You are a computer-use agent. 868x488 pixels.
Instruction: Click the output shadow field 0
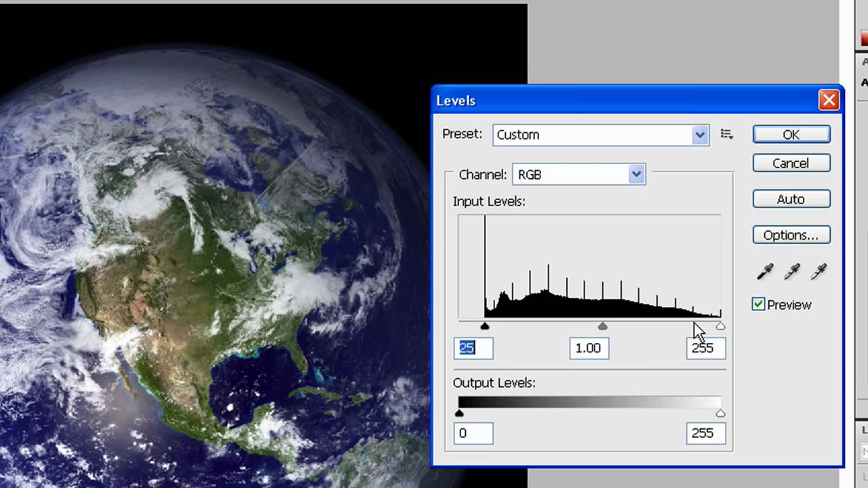click(x=473, y=433)
